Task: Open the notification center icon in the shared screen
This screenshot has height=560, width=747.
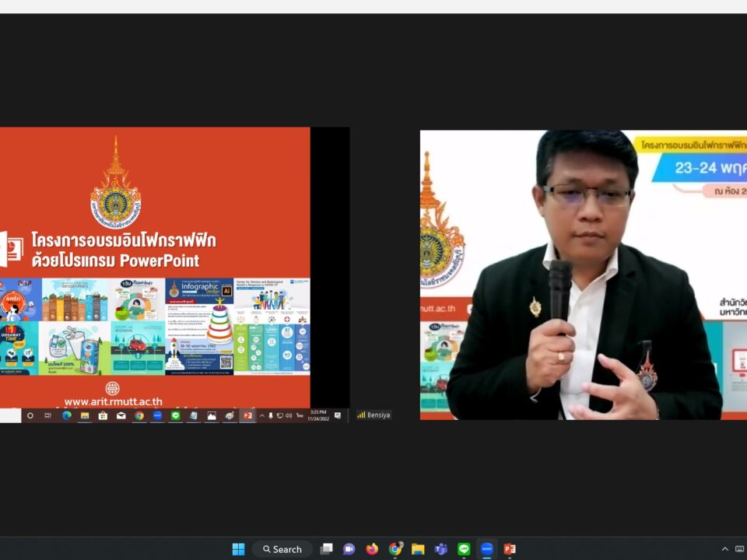Action: tap(338, 415)
